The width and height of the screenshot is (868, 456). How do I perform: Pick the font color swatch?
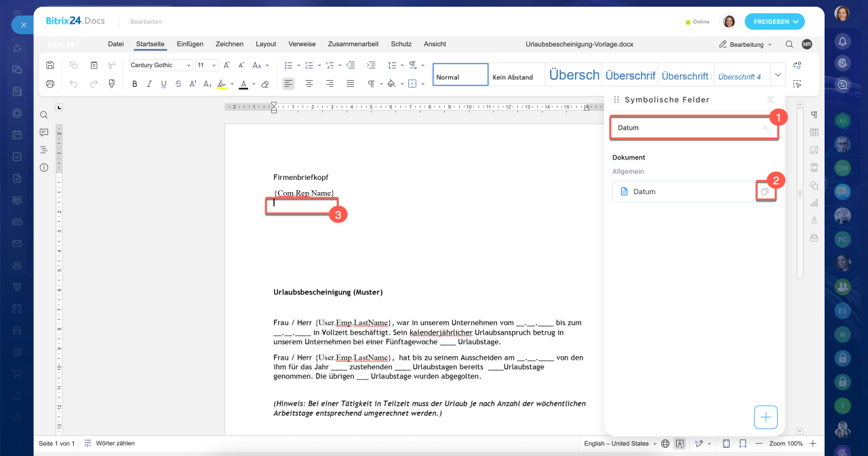pos(243,84)
